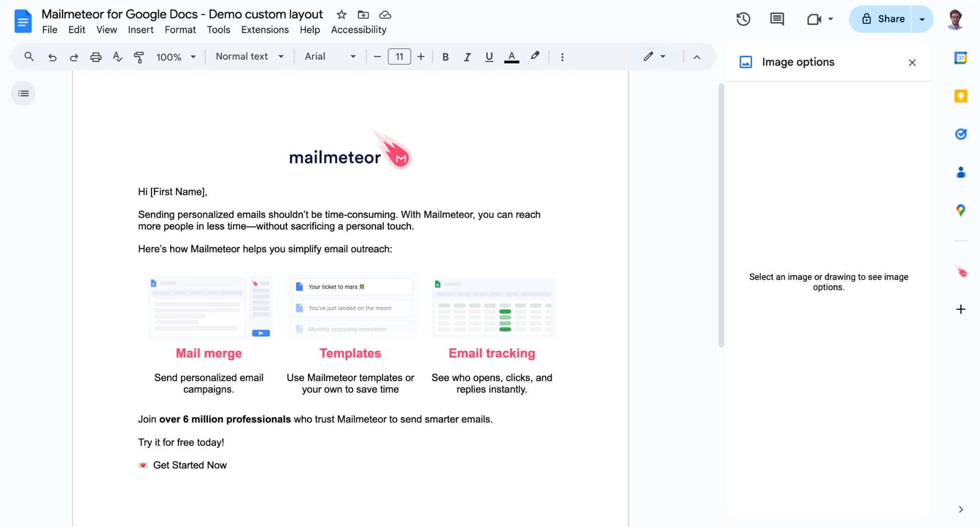Open the Extensions menu

coord(265,30)
